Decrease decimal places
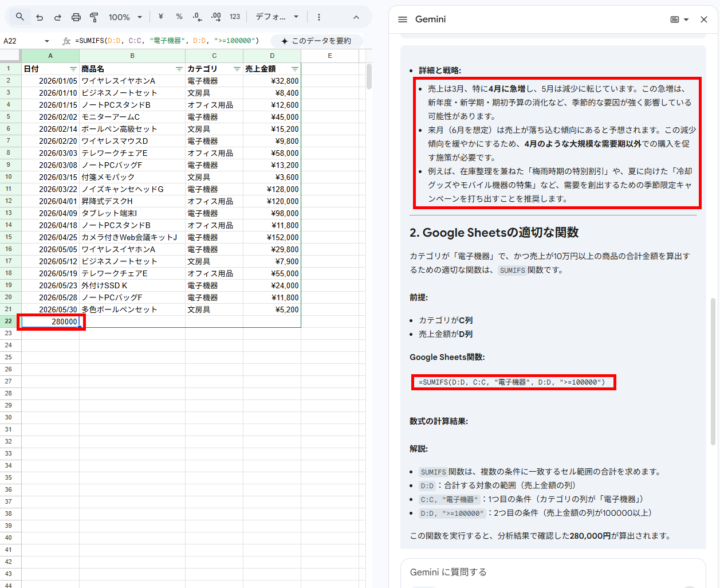Screen dimensions: 720x588 click(198, 17)
